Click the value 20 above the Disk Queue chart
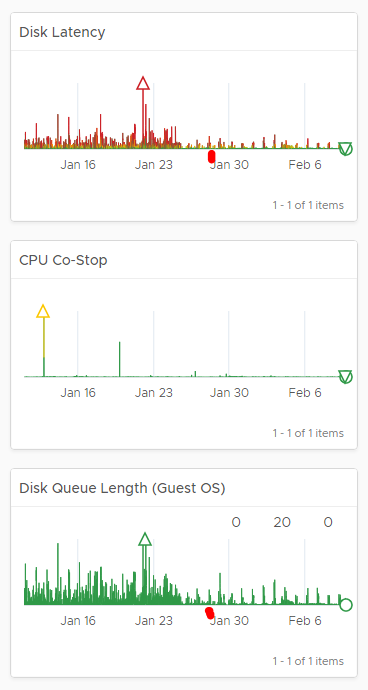The image size is (368, 690). [282, 522]
